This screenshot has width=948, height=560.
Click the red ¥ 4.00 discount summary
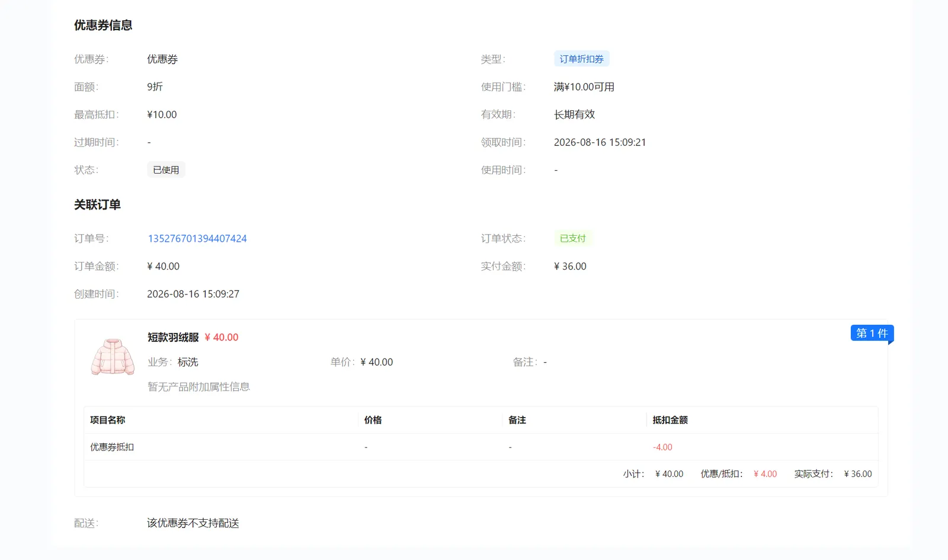click(x=765, y=473)
